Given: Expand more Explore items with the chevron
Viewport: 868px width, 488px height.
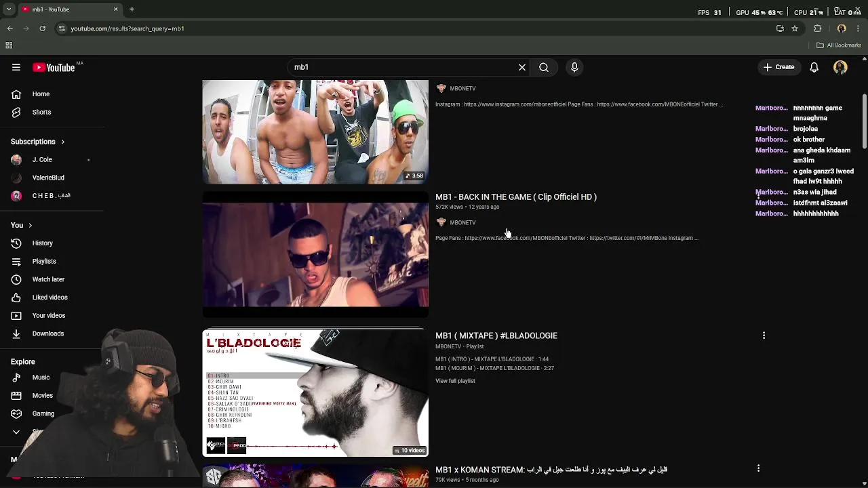Looking at the screenshot, I should coord(16,432).
